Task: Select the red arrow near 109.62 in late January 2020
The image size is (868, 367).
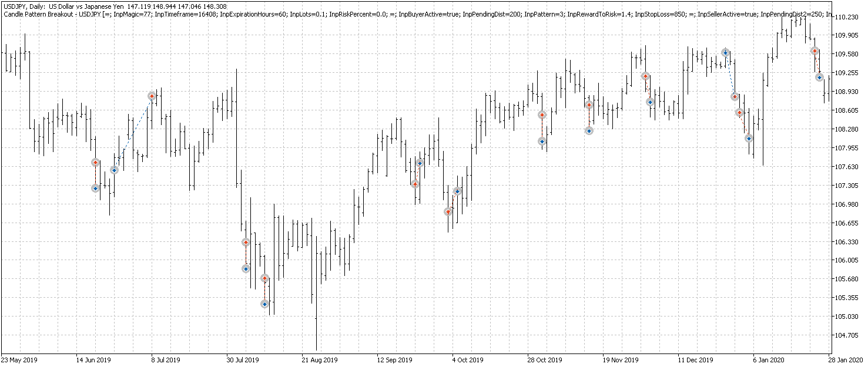Action: click(815, 51)
